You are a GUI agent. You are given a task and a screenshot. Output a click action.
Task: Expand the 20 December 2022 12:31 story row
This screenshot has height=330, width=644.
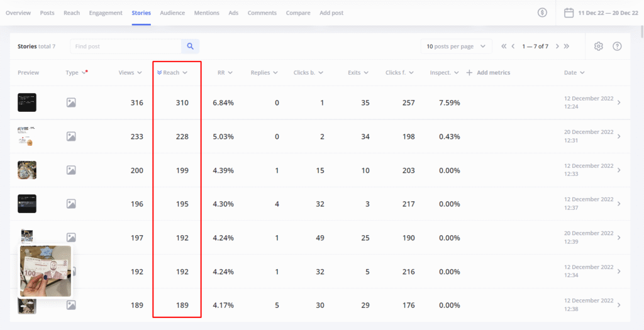(x=619, y=136)
